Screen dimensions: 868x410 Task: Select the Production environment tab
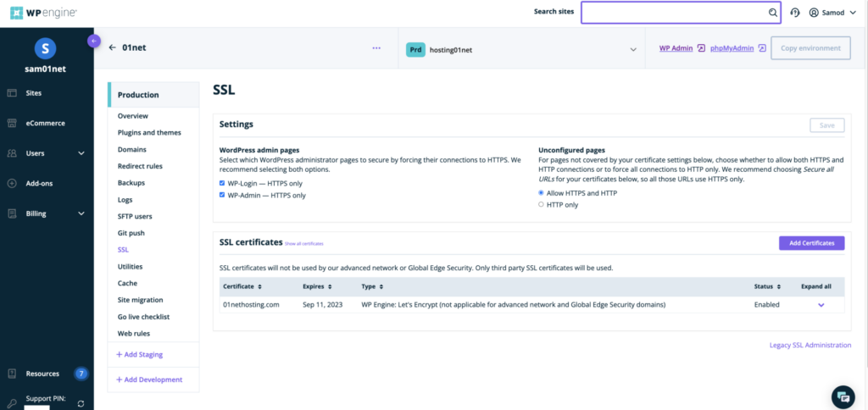click(153, 95)
